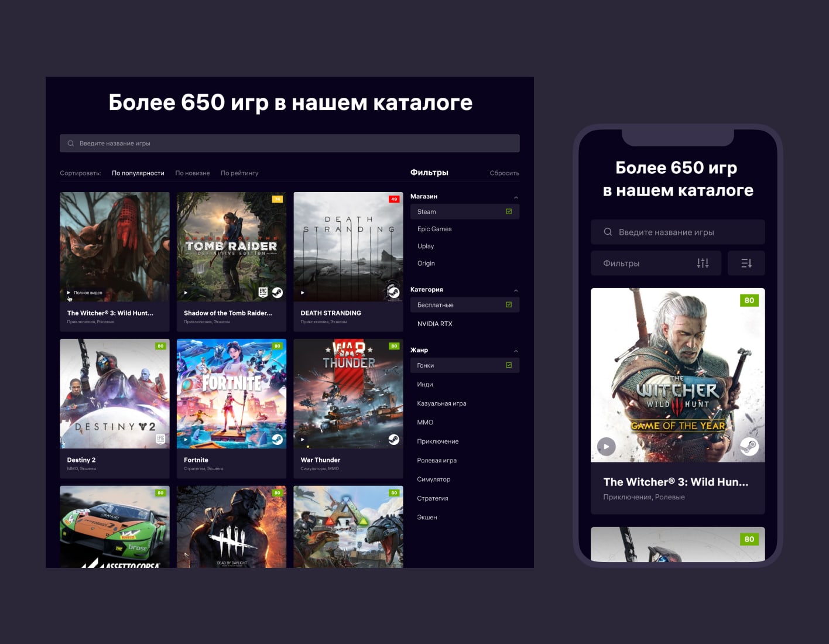
Task: Click the mobile search field
Action: click(x=678, y=232)
